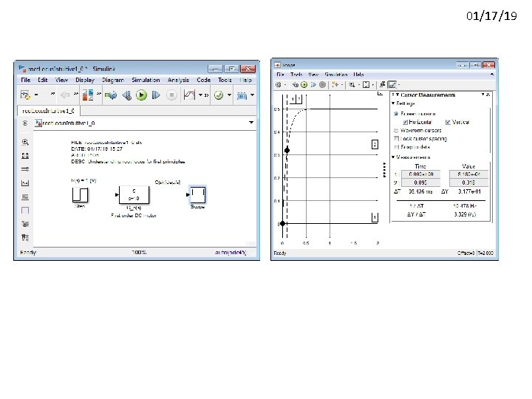Click the solver link auto(ode45)
The height and width of the screenshot is (399, 532).
tap(231, 253)
